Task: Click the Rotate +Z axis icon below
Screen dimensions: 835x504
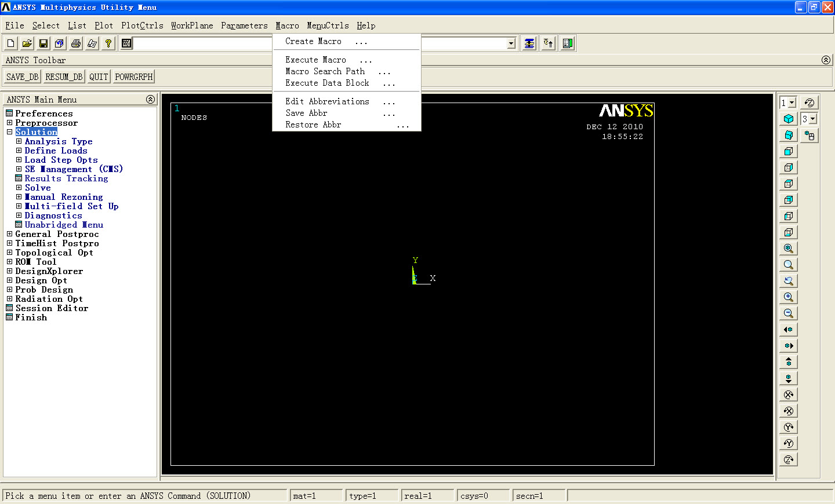Action: 789,459
